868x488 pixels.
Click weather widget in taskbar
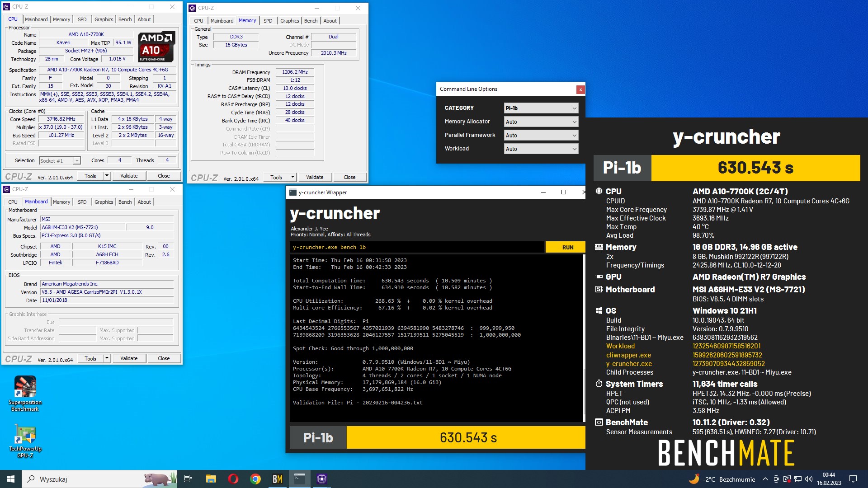722,479
